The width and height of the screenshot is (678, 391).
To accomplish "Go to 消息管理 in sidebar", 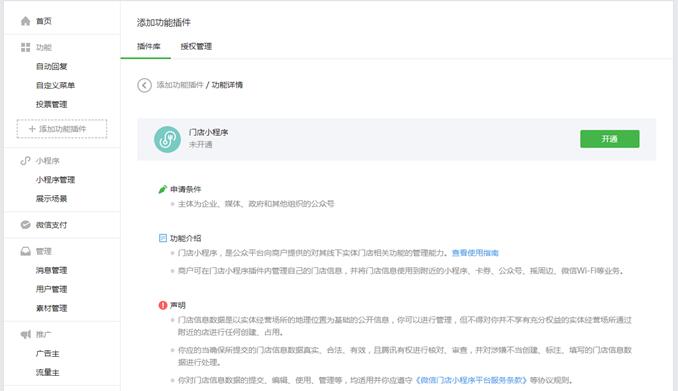I will tap(51, 270).
